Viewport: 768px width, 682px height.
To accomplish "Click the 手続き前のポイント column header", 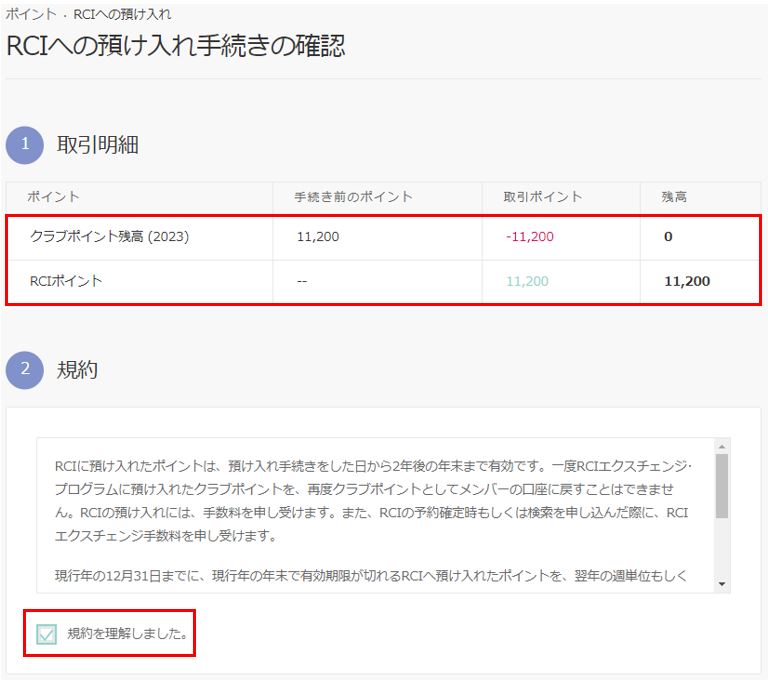I will [x=353, y=197].
